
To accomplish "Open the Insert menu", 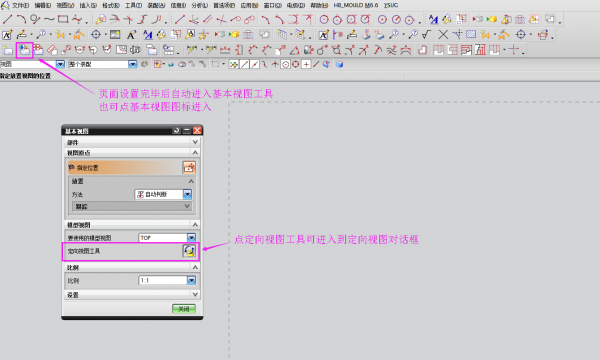I will (x=88, y=5).
